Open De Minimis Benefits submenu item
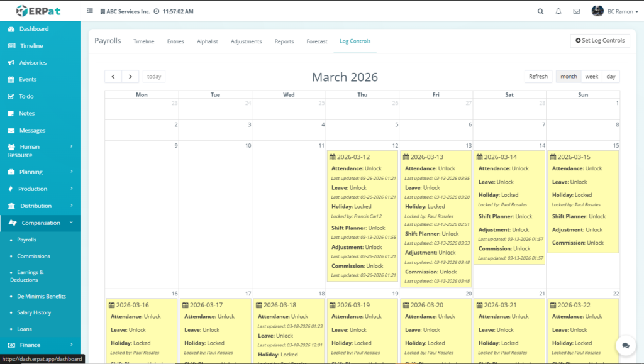 coord(42,296)
